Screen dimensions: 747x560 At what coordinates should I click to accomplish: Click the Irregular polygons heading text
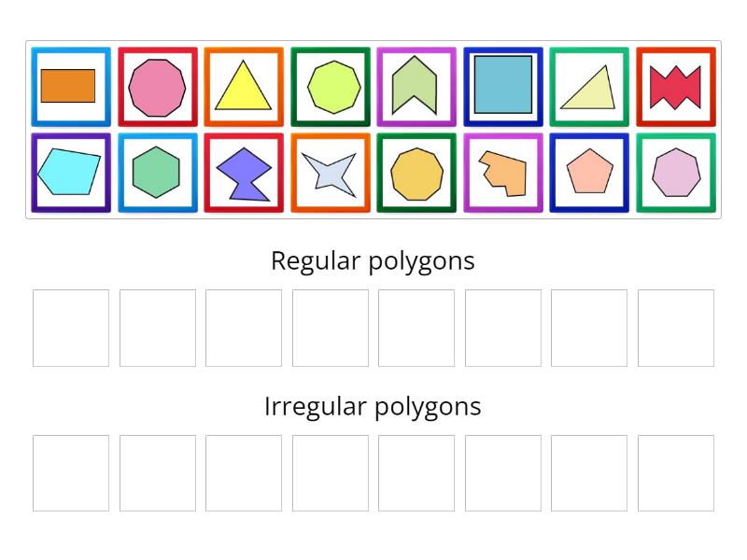click(373, 407)
